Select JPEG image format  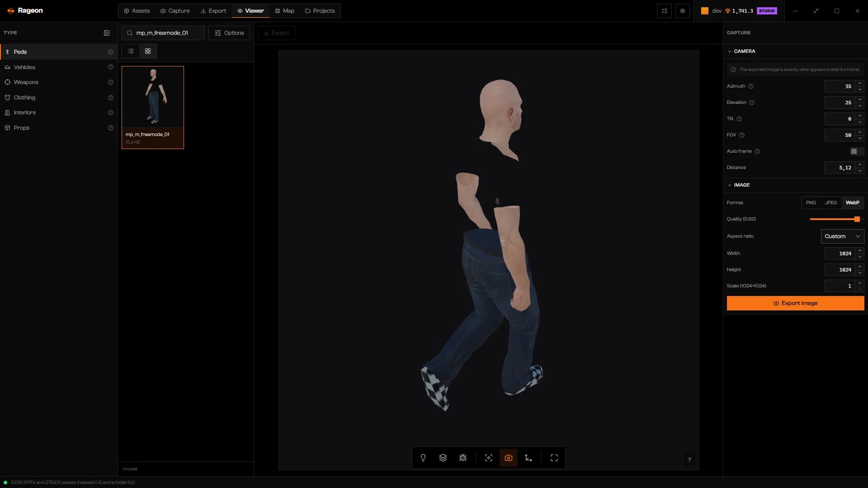(831, 202)
